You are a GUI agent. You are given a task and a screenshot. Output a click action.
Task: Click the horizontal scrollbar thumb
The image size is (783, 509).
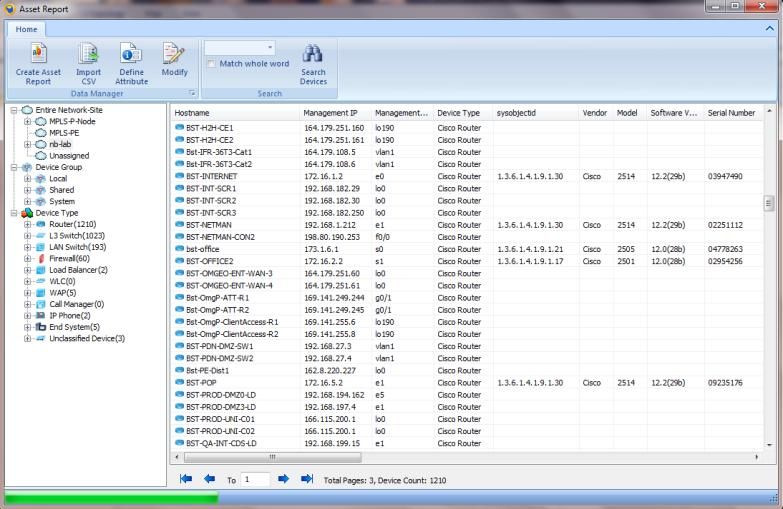[x=273, y=457]
